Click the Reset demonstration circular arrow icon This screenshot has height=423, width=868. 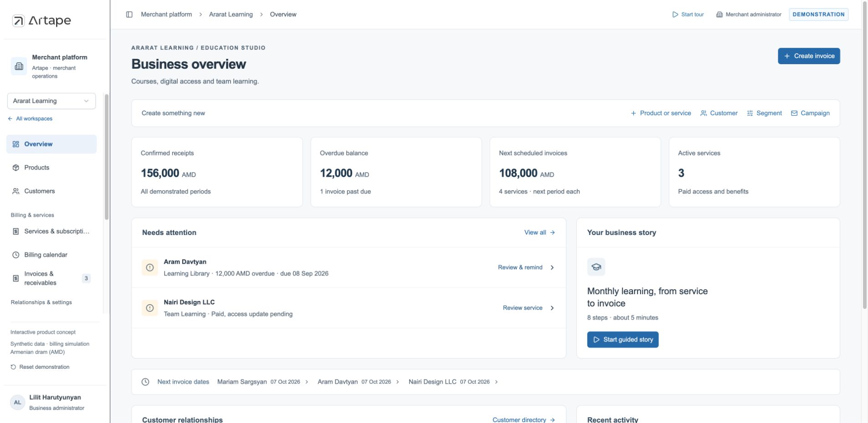point(13,367)
